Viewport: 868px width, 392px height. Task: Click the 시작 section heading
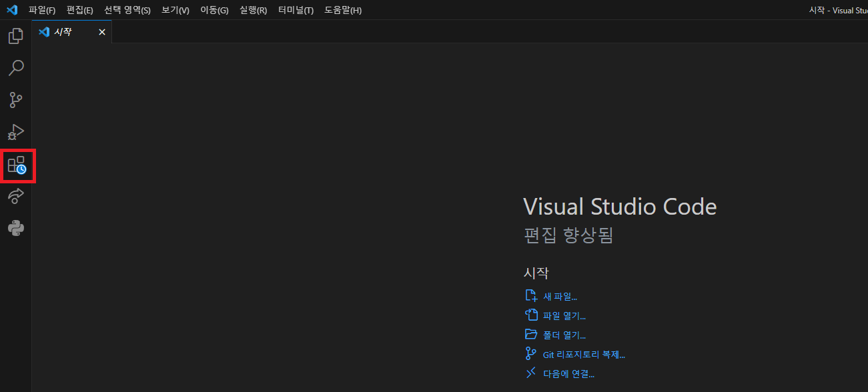tap(536, 273)
